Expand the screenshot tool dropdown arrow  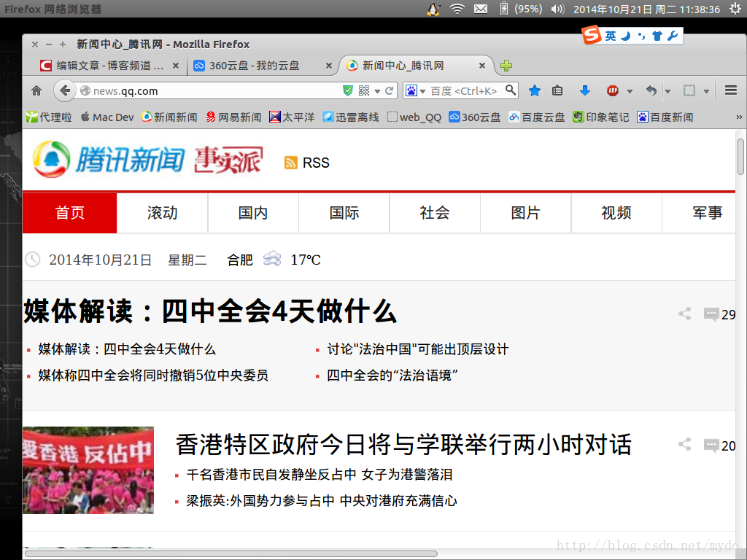pyautogui.click(x=706, y=91)
